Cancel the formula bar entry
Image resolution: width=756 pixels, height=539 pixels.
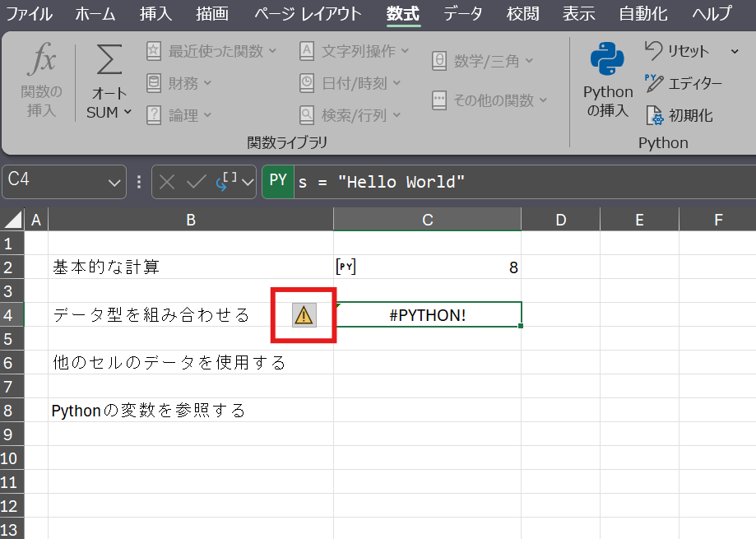click(167, 182)
